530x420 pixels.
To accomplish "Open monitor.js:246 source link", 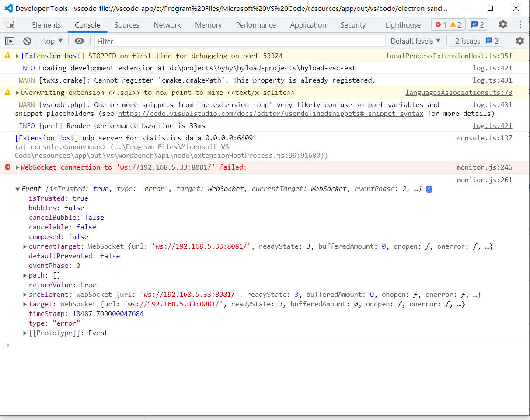I will click(x=485, y=167).
